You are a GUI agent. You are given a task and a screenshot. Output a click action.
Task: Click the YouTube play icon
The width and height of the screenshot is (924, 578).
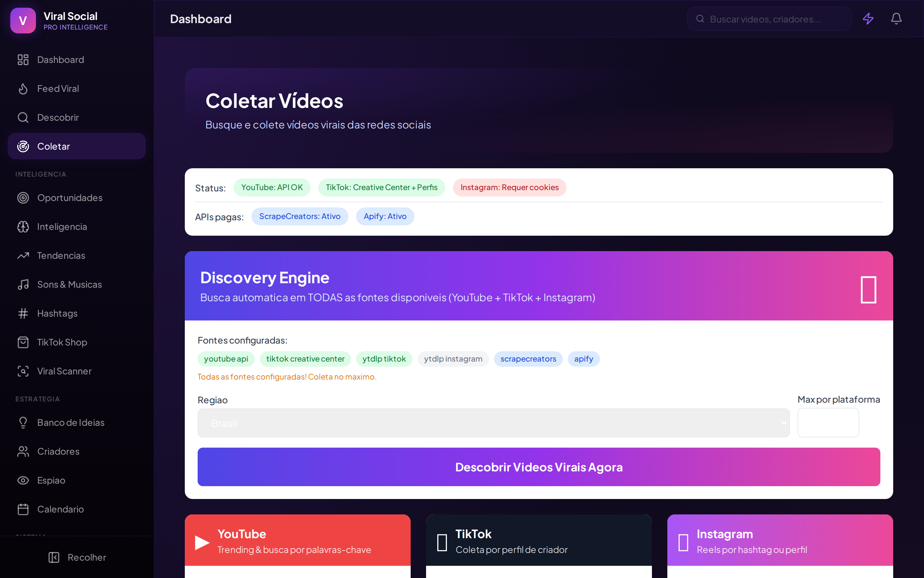pos(202,542)
